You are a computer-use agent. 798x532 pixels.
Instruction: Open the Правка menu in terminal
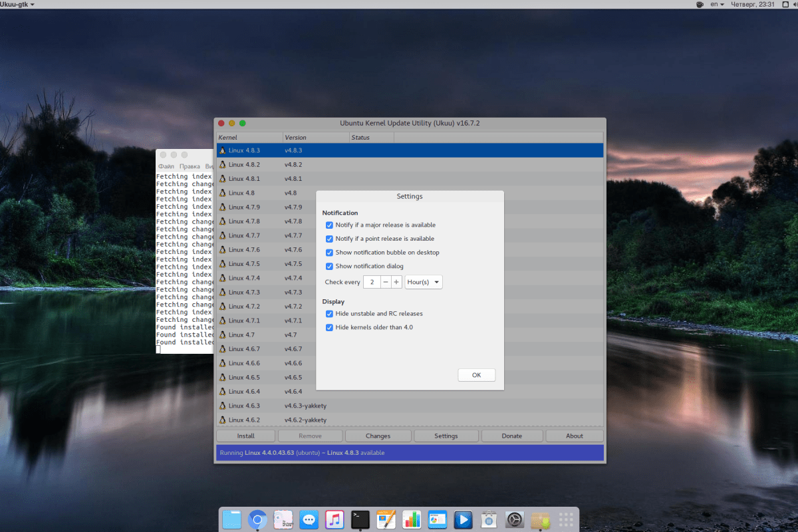(x=190, y=166)
